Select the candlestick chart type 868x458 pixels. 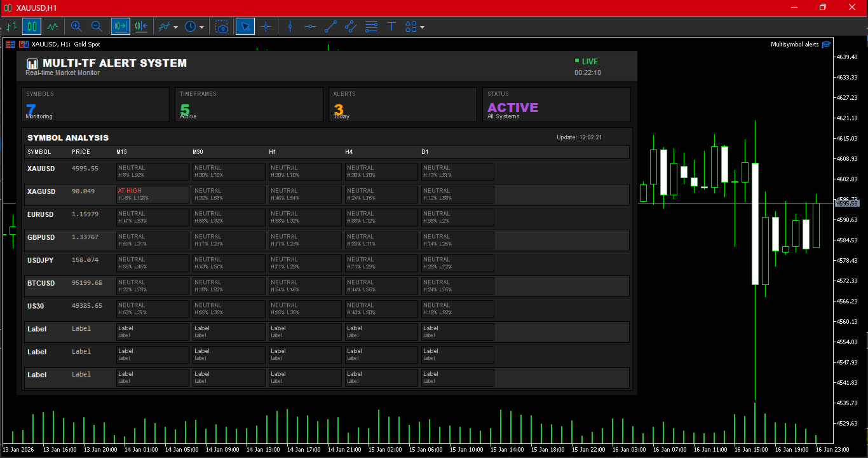click(x=32, y=26)
